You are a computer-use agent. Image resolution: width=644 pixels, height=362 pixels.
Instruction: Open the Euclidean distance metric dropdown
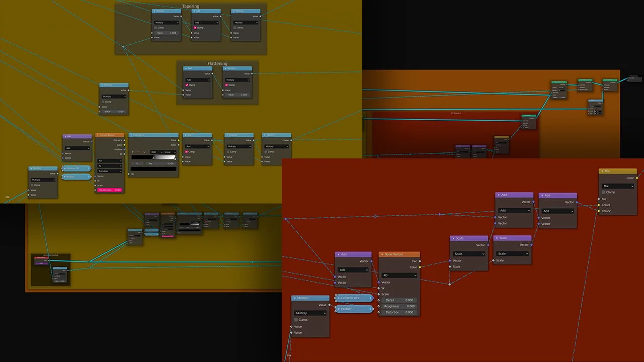click(110, 171)
